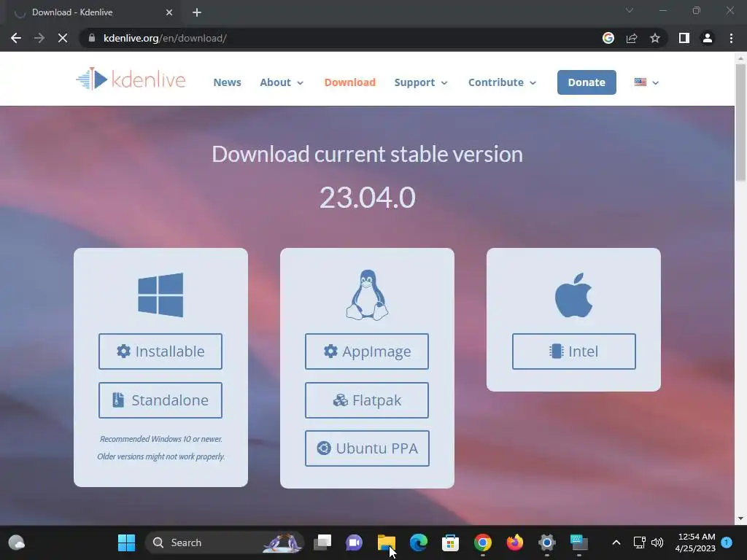Viewport: 747px width, 560px height.
Task: Download the Windows Standalone version
Action: [160, 400]
